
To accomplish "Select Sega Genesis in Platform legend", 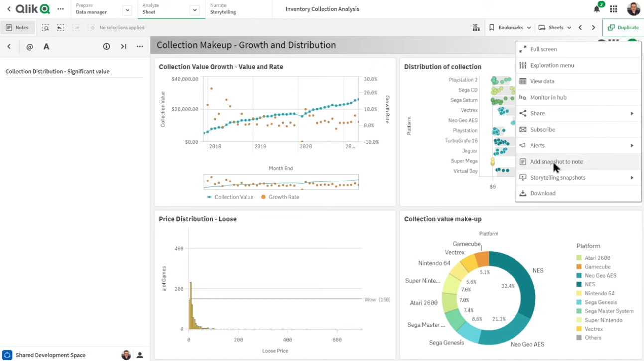I will (597, 302).
